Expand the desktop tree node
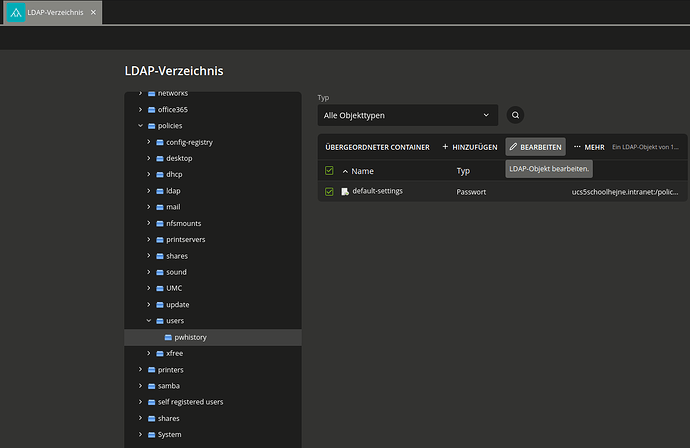 [x=149, y=158]
